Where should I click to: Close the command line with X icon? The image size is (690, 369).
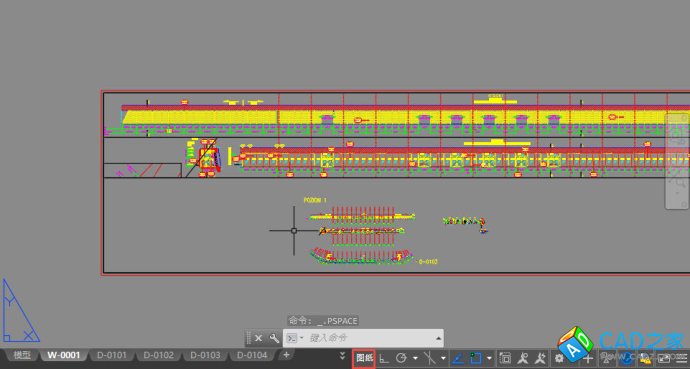coord(258,338)
